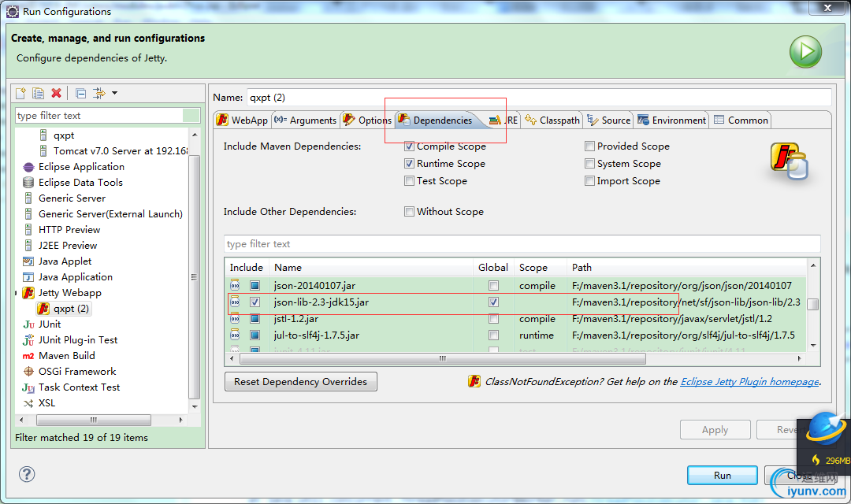Click dependency table horizontal scrollbar thumb
The width and height of the screenshot is (851, 504).
click(443, 358)
